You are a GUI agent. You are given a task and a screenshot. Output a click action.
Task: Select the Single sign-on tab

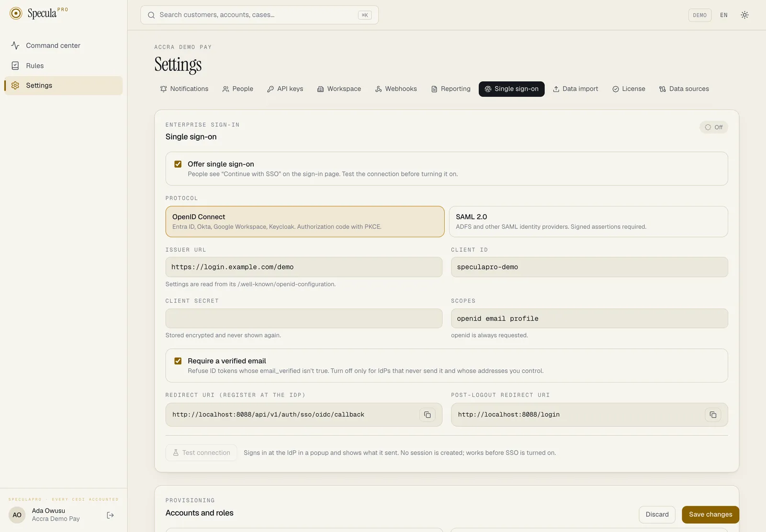point(511,89)
